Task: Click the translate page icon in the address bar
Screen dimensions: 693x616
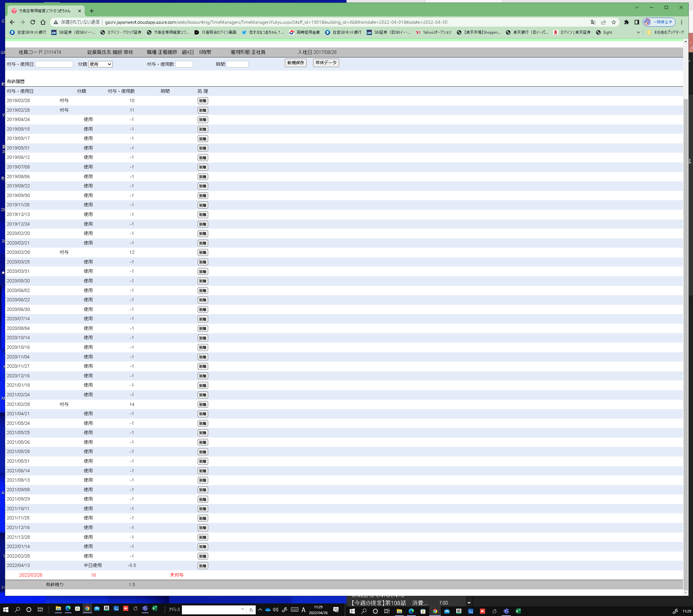Action: point(593,22)
